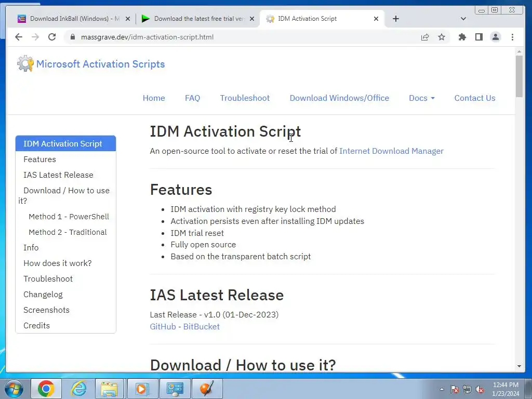Open the Windows Start button
532x399 pixels.
14,389
